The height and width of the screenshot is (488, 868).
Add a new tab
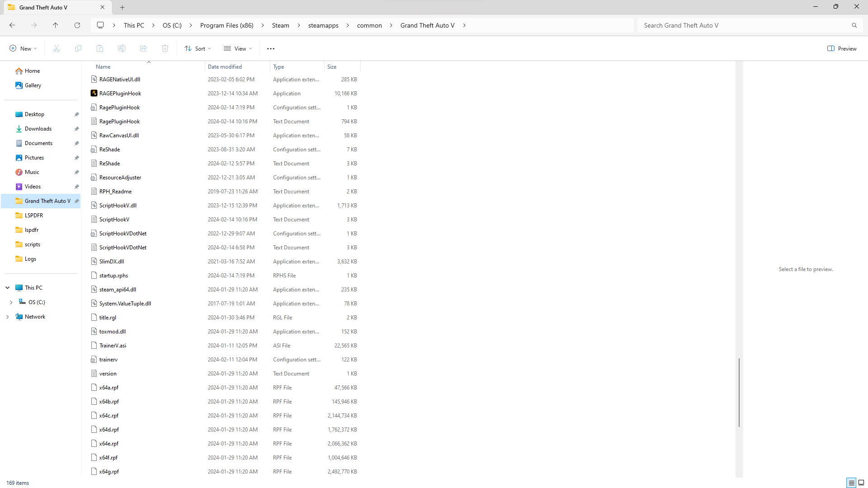(x=122, y=7)
